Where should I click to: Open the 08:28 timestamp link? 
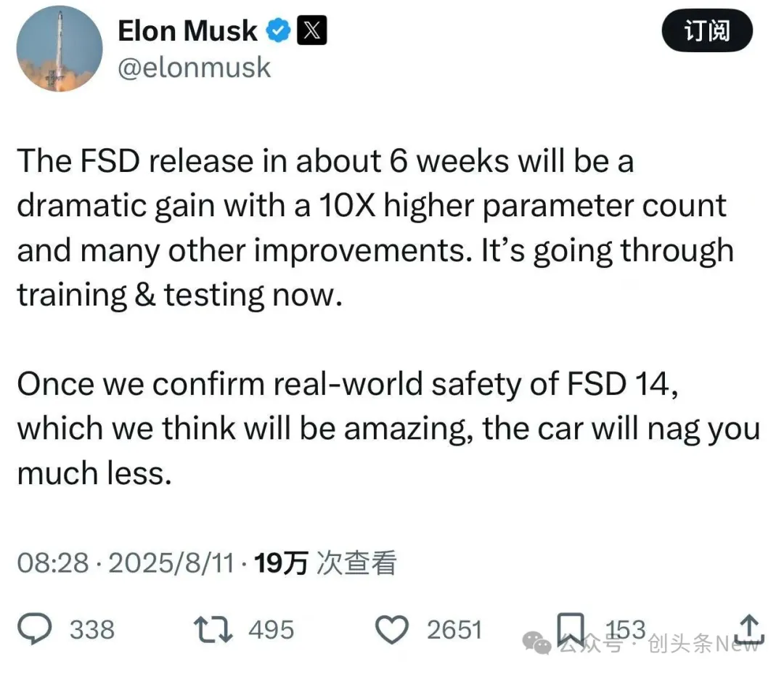click(x=53, y=562)
